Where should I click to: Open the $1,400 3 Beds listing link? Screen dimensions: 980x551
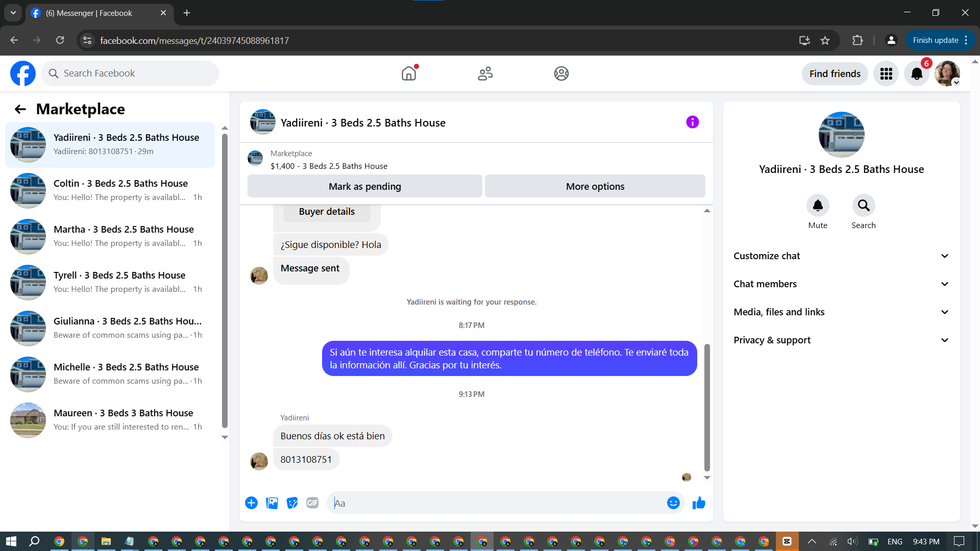(329, 166)
